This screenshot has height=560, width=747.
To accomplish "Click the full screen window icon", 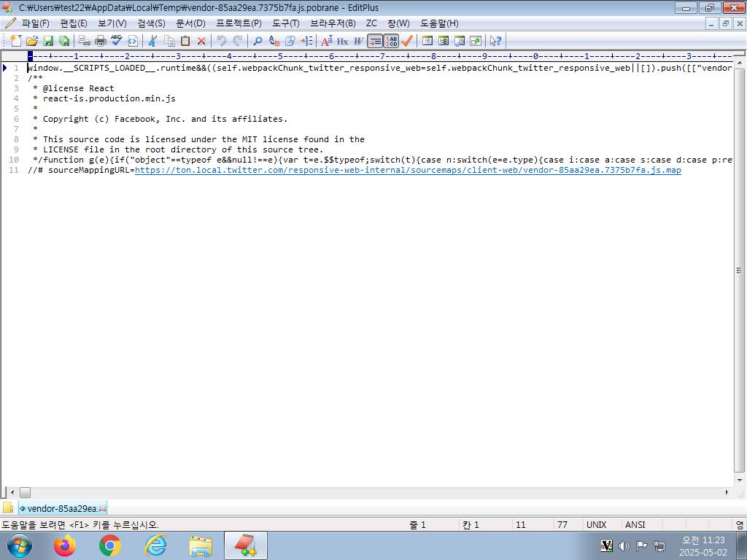I will [x=476, y=41].
